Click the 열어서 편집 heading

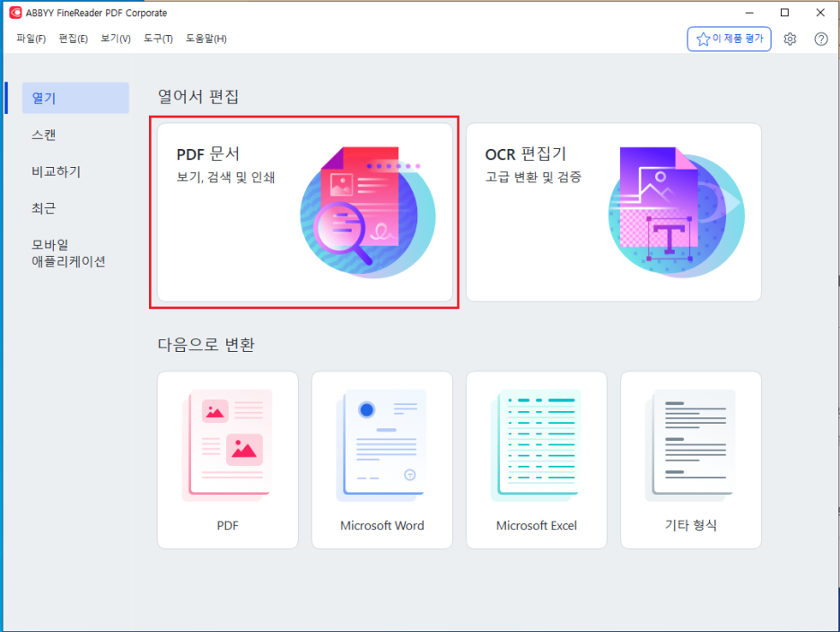coord(198,97)
